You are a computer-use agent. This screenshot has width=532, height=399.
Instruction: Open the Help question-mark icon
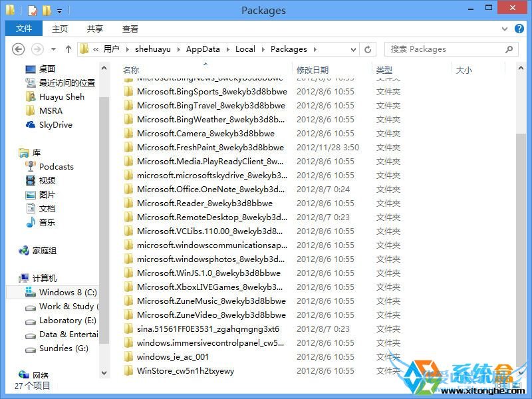coord(519,29)
